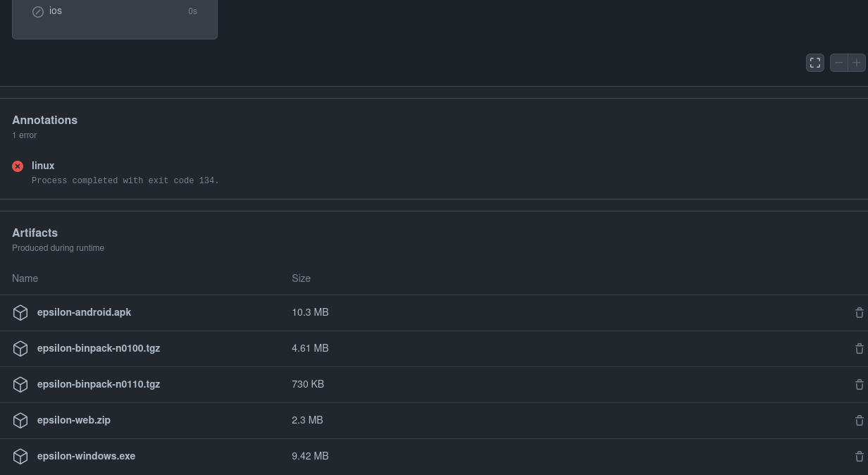Zoom out on the workflow graph
The width and height of the screenshot is (868, 475).
[838, 63]
